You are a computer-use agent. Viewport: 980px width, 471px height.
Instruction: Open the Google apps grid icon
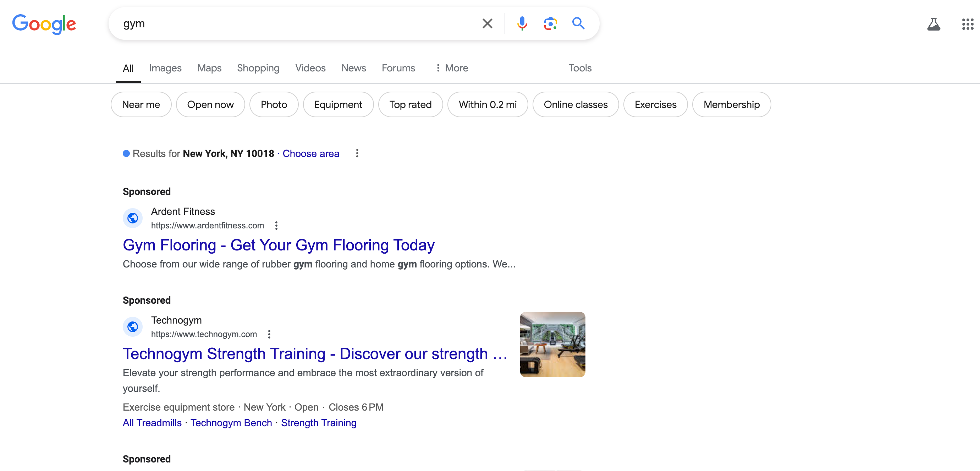(x=968, y=24)
